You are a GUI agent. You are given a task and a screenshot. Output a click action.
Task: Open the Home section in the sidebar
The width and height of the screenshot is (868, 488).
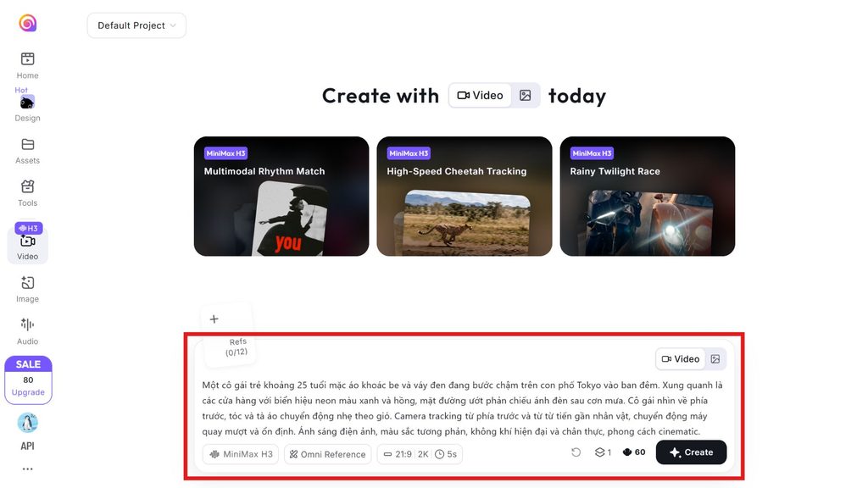pos(28,65)
